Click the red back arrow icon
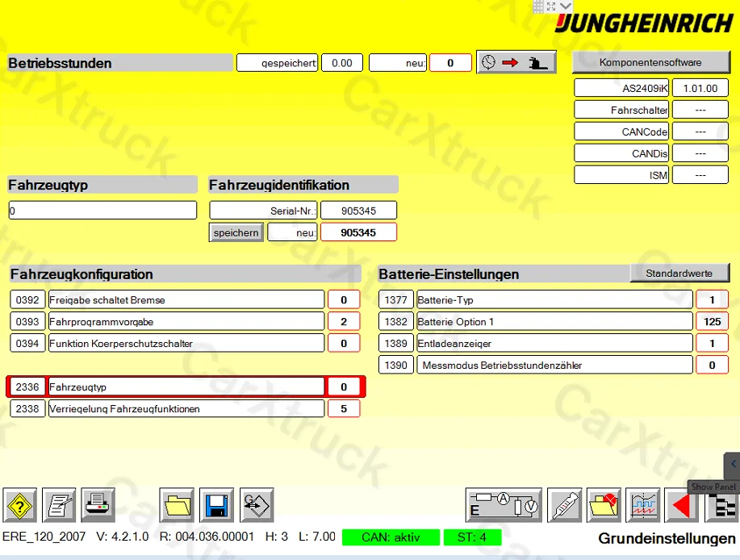 tap(681, 506)
